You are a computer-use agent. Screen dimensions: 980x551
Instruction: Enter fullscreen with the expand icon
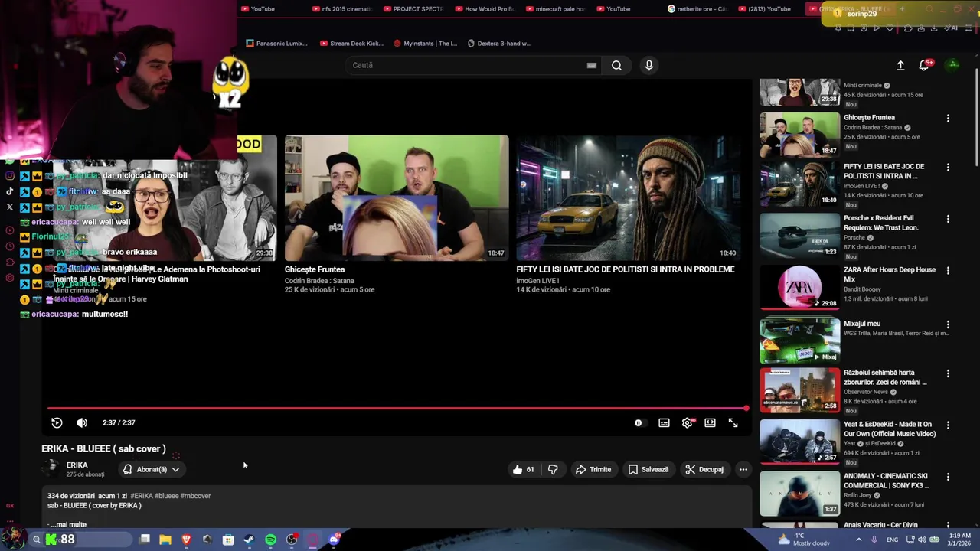[x=733, y=422]
